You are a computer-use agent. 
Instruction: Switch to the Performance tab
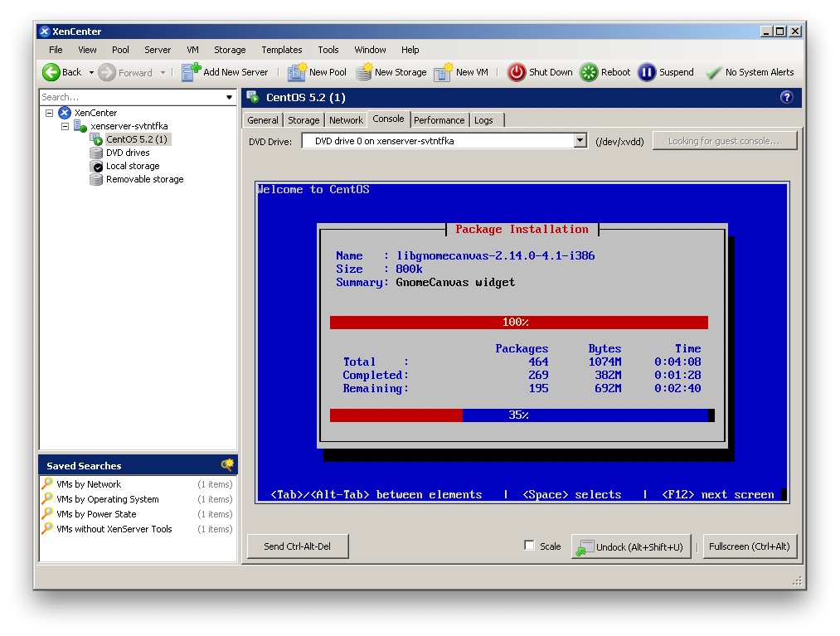[439, 120]
